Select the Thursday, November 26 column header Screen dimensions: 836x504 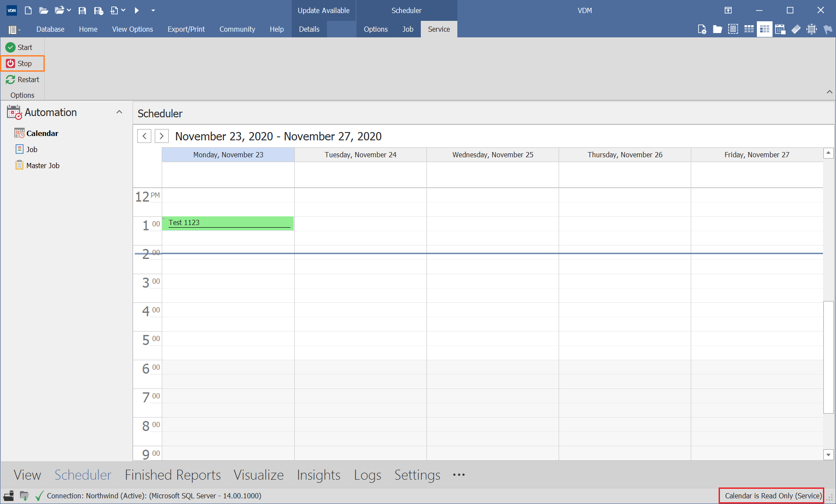[625, 155]
